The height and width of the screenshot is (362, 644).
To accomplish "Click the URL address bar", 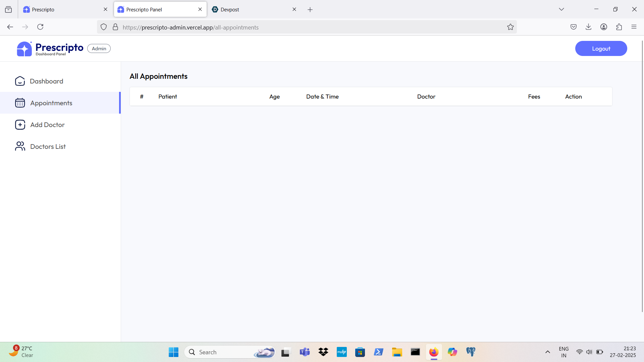I will click(x=302, y=27).
